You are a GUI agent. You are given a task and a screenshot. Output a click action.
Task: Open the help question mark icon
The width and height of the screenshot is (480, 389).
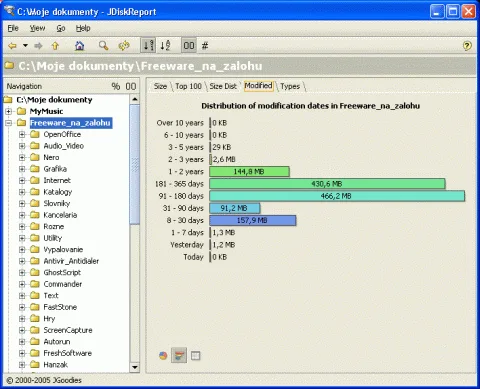pos(467,46)
